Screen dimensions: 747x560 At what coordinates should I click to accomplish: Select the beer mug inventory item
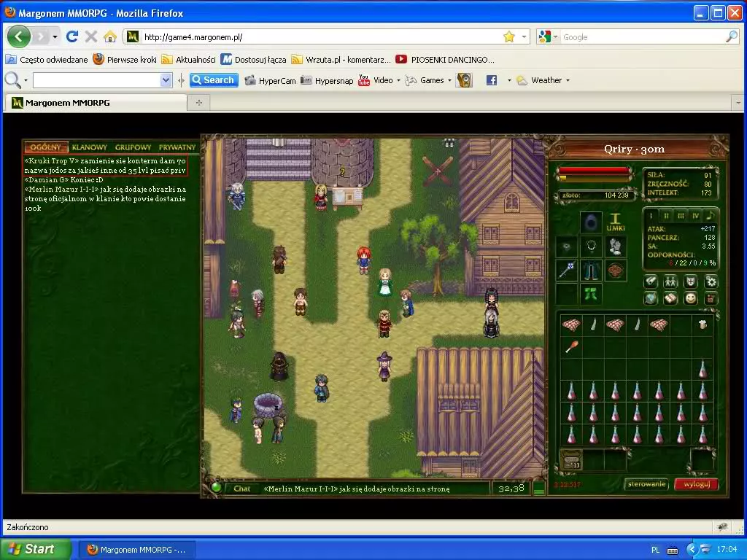point(703,325)
